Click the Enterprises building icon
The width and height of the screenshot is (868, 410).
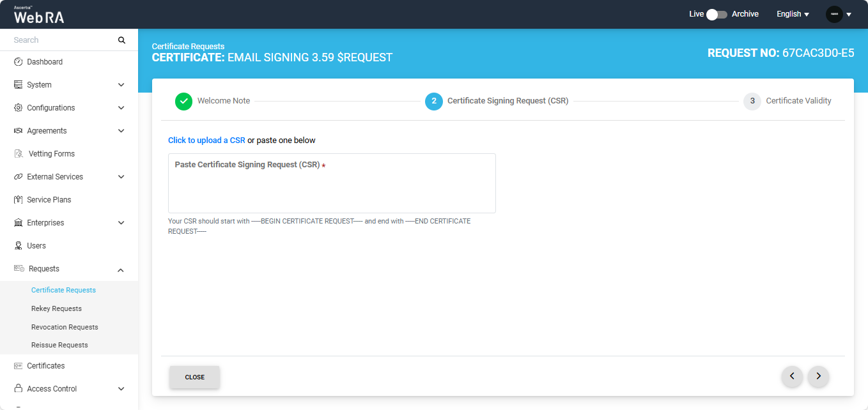(x=18, y=223)
